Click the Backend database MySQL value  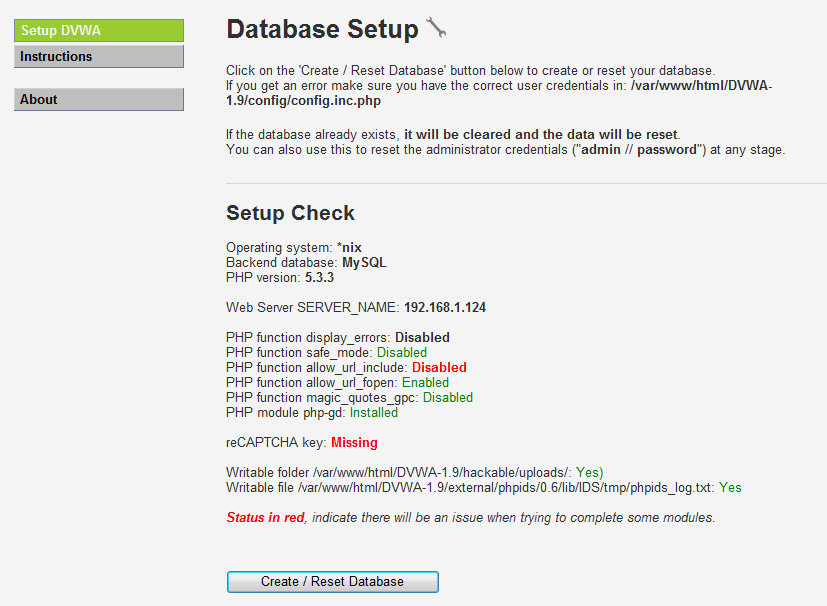[x=364, y=263]
